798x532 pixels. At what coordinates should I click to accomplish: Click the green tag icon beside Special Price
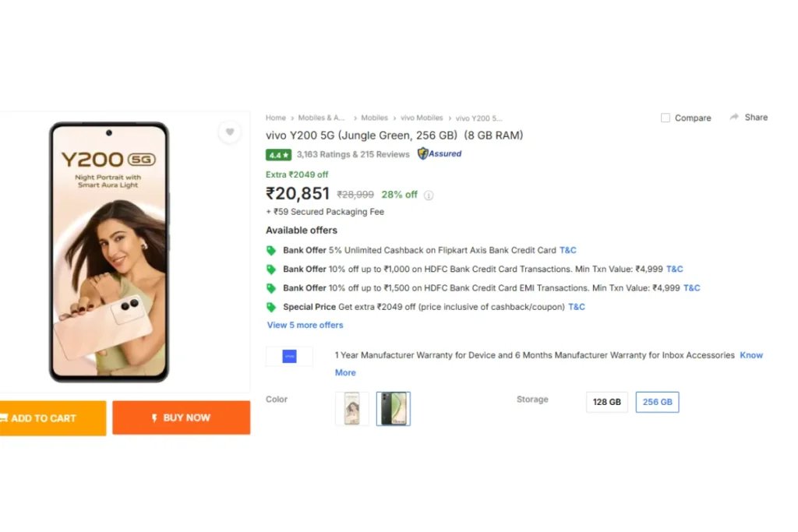coord(271,307)
